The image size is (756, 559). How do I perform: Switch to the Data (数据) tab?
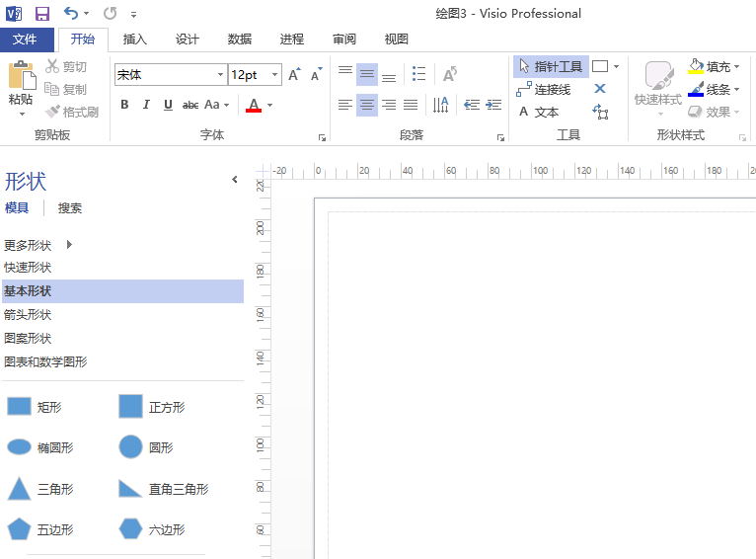pos(240,40)
